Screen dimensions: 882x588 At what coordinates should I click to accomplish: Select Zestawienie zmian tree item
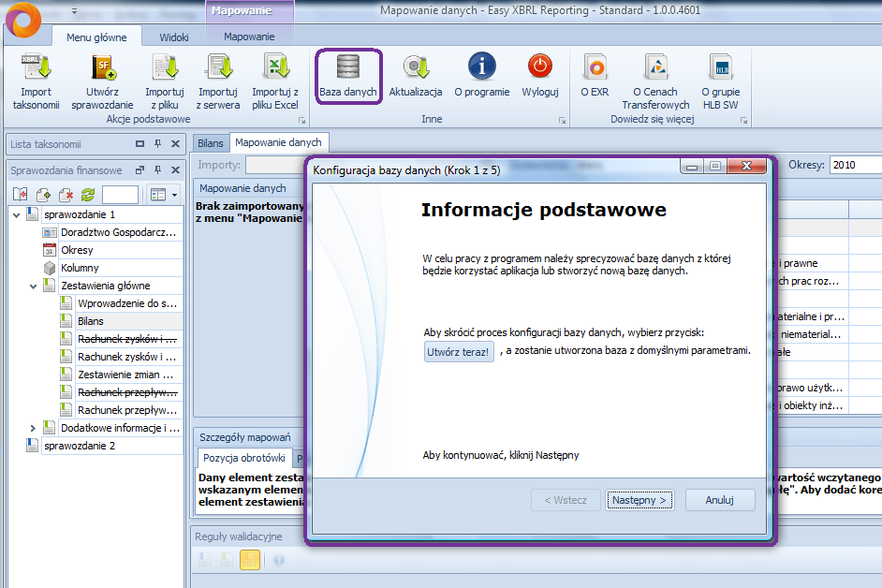(x=125, y=375)
